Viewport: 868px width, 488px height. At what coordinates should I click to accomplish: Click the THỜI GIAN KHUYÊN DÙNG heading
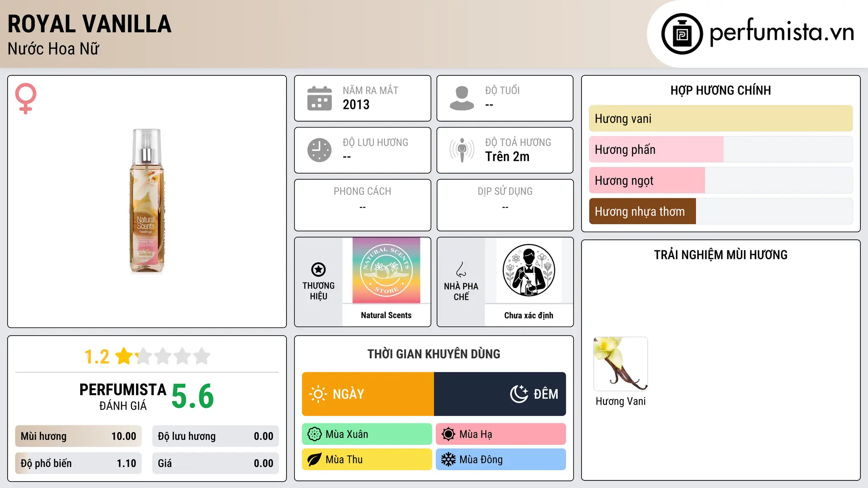click(x=434, y=354)
